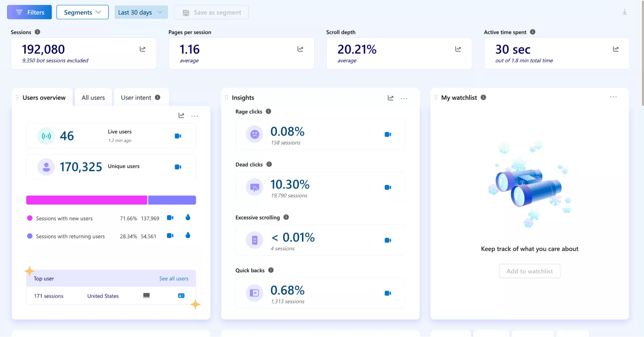The width and height of the screenshot is (644, 337).
Task: Show info tooltip for Active time spent
Action: [533, 32]
